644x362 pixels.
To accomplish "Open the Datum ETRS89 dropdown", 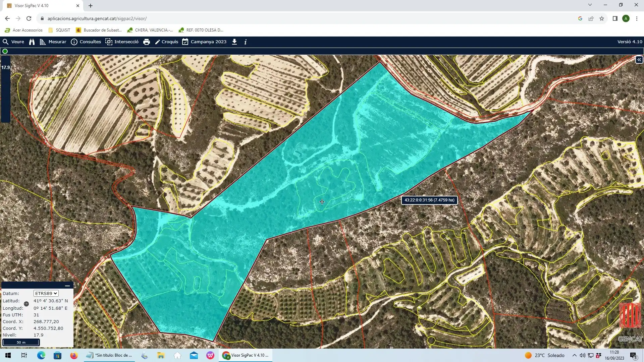I will click(46, 293).
